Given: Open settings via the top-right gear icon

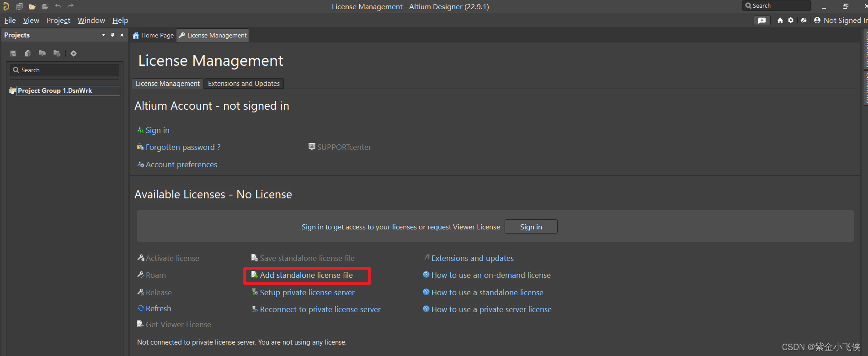Looking at the screenshot, I should (x=791, y=21).
